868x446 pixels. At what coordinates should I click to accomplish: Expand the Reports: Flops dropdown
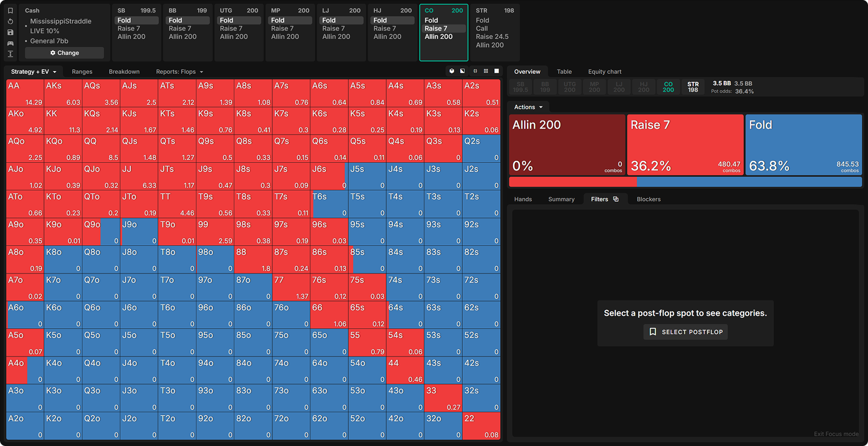180,72
